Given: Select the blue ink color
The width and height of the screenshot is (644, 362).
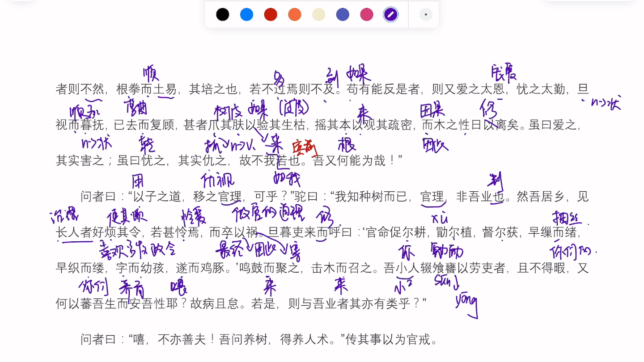Looking at the screenshot, I should [246, 14].
